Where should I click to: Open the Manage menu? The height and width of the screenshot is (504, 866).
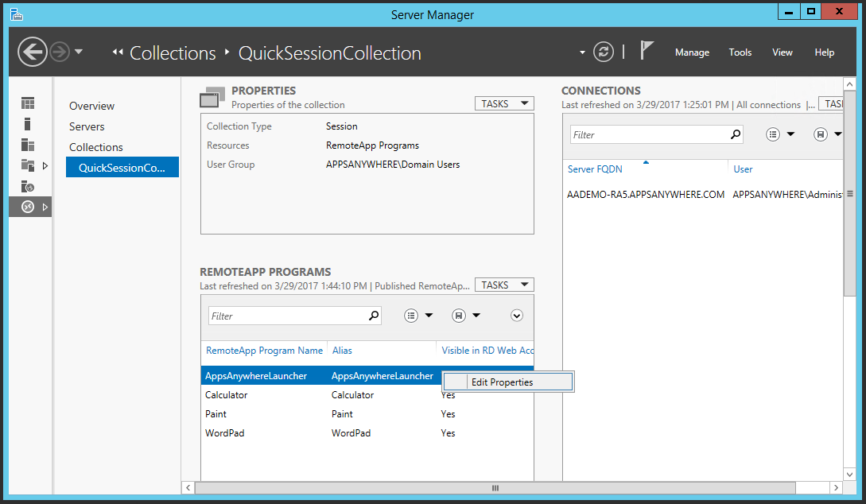coord(692,52)
